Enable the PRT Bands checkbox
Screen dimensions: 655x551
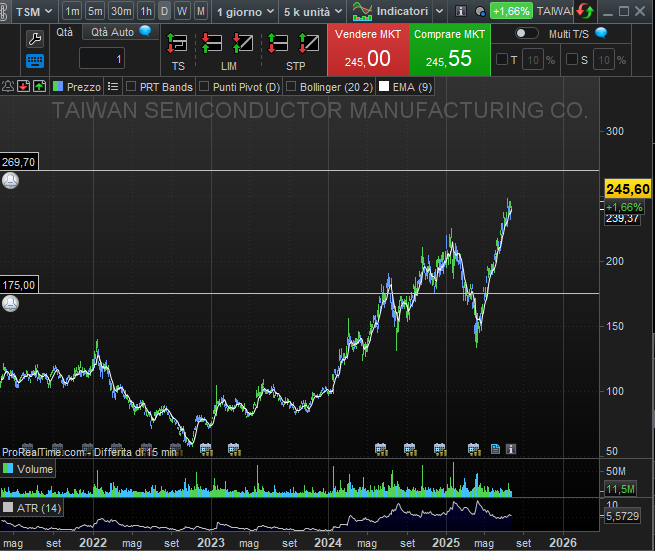pyautogui.click(x=131, y=87)
